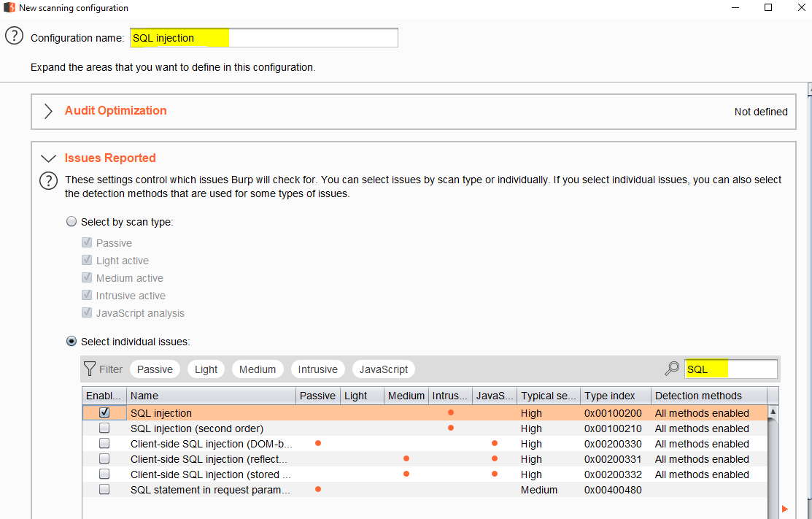The image size is (812, 519).
Task: Toggle the Light active scan type checkbox
Action: click(87, 260)
